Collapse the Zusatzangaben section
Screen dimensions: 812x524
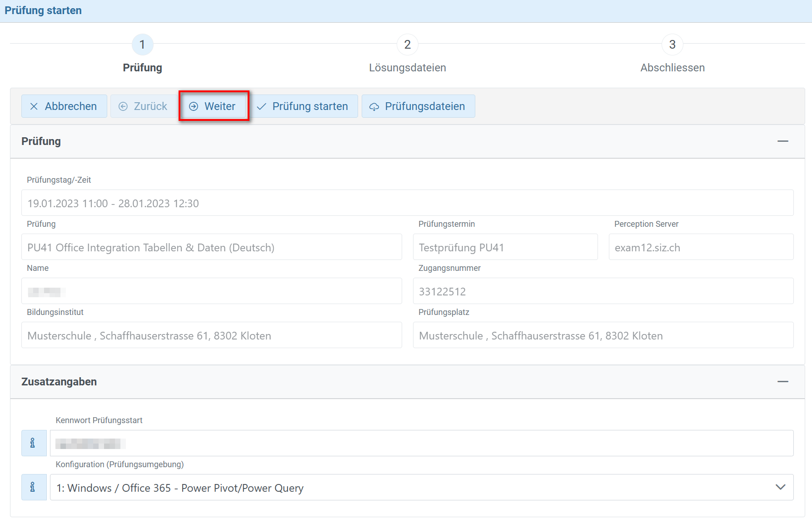pos(783,382)
